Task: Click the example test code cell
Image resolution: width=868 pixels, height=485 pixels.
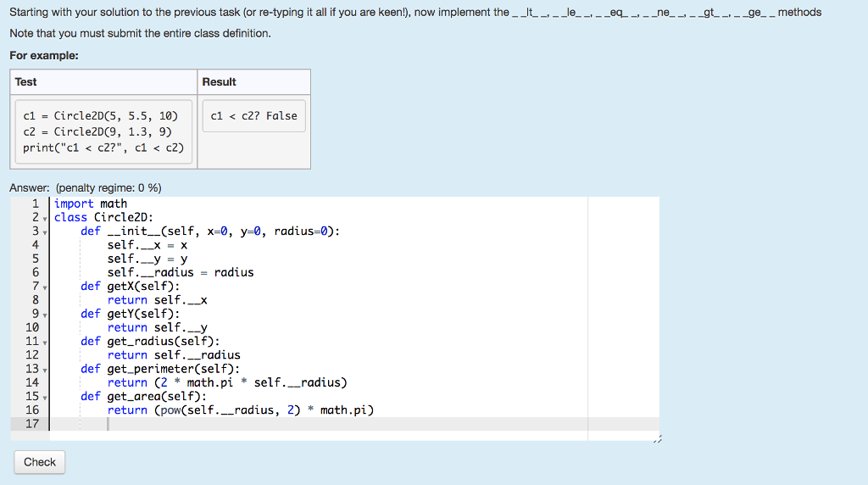Action: 103,131
